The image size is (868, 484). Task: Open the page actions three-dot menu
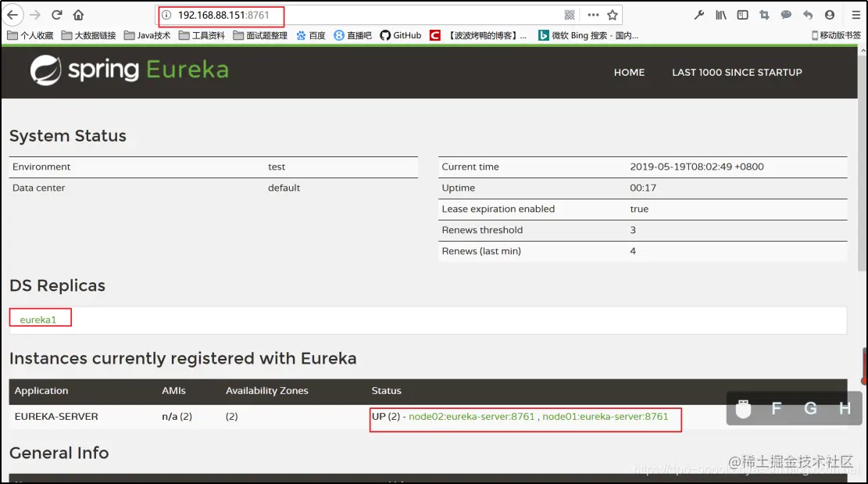[593, 15]
